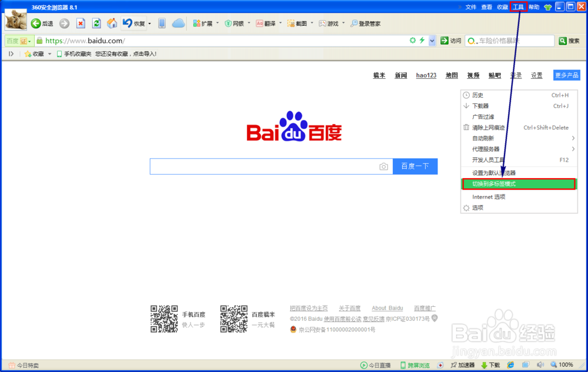The image size is (588, 372).
Task: Select 历史 from the tools menu
Action: (x=519, y=95)
